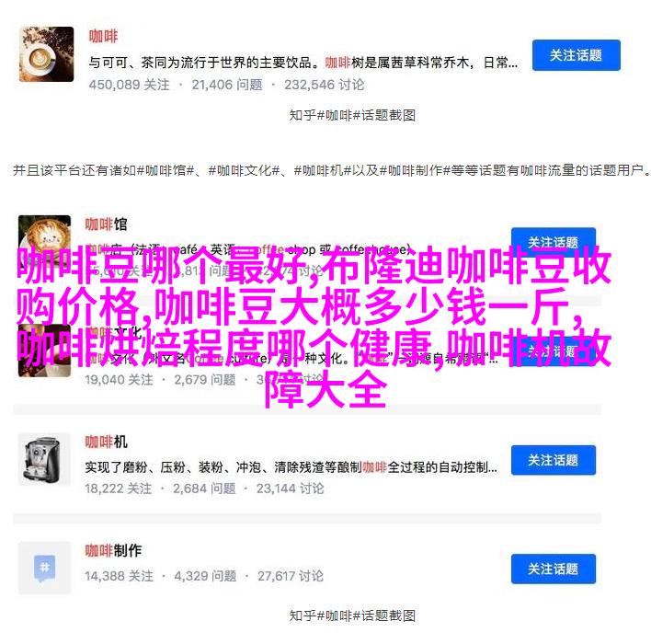
Task: Open the 咖啡文化 coffee beans thumbnail
Action: point(44,351)
